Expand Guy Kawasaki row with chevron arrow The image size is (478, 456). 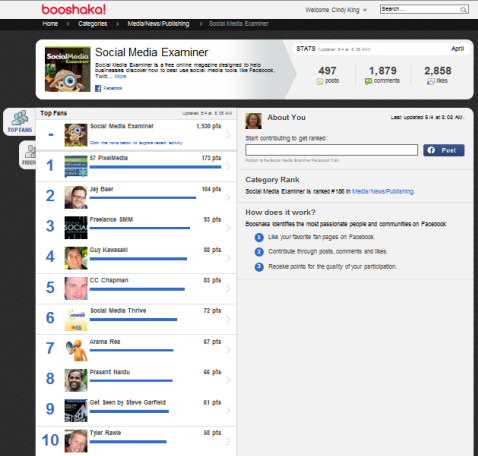[228, 258]
